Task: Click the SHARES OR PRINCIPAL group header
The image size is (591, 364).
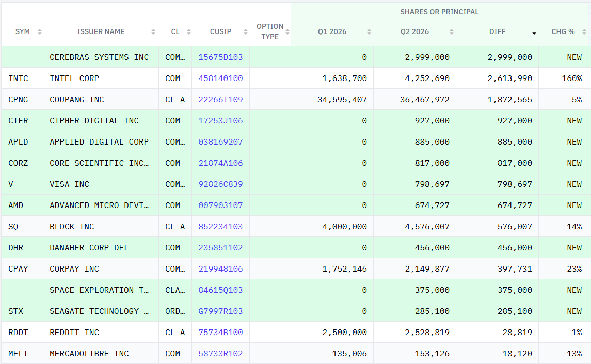Action: point(439,12)
